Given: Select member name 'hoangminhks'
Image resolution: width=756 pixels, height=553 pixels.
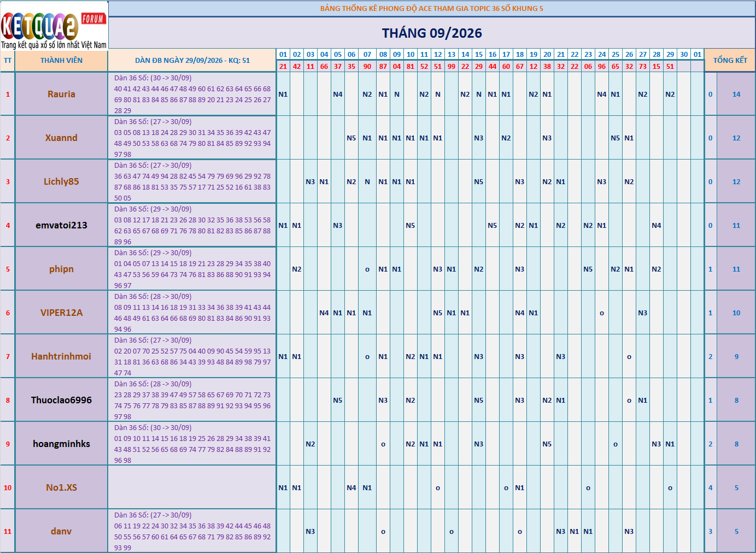Looking at the screenshot, I should tap(61, 444).
